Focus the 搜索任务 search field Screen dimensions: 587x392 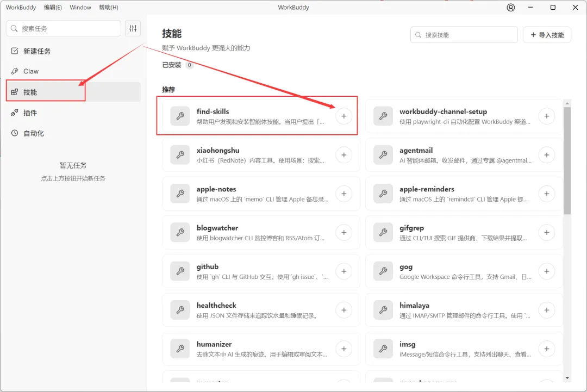pyautogui.click(x=64, y=28)
